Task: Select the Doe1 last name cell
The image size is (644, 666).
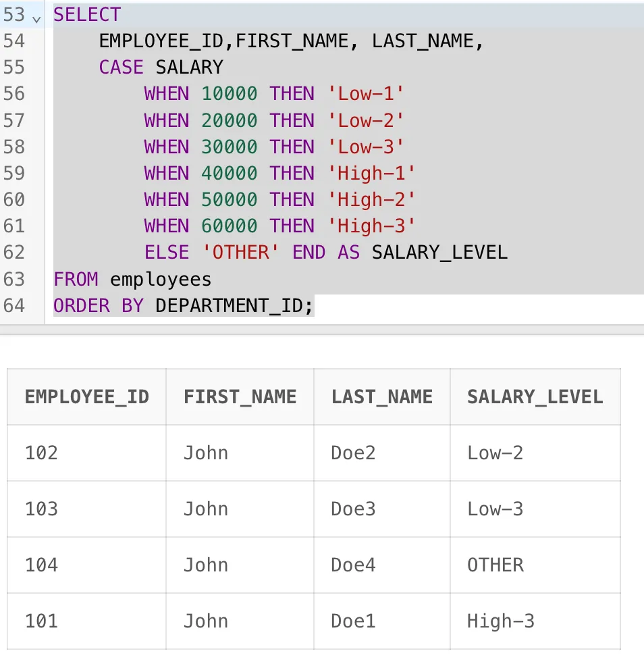Action: [x=382, y=621]
